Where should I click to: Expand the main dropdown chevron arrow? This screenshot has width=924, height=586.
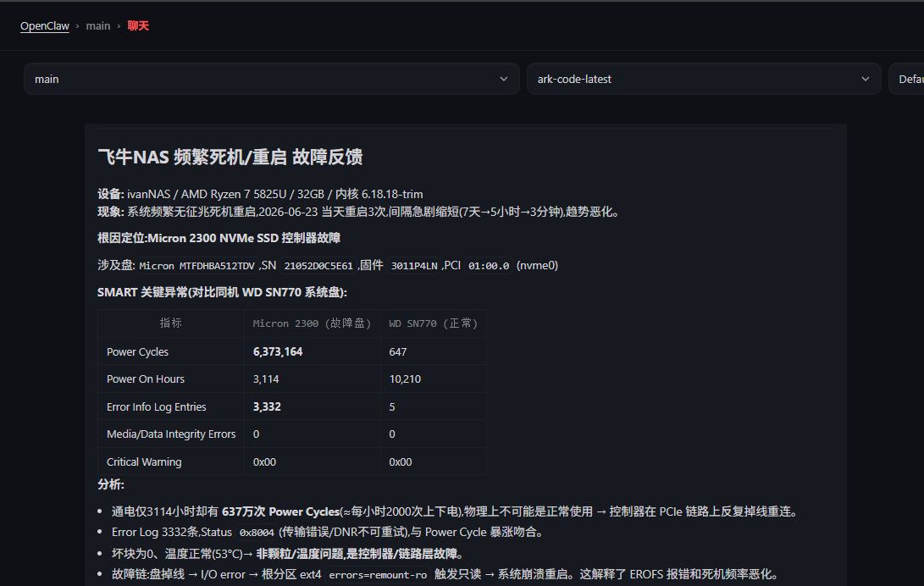503,79
